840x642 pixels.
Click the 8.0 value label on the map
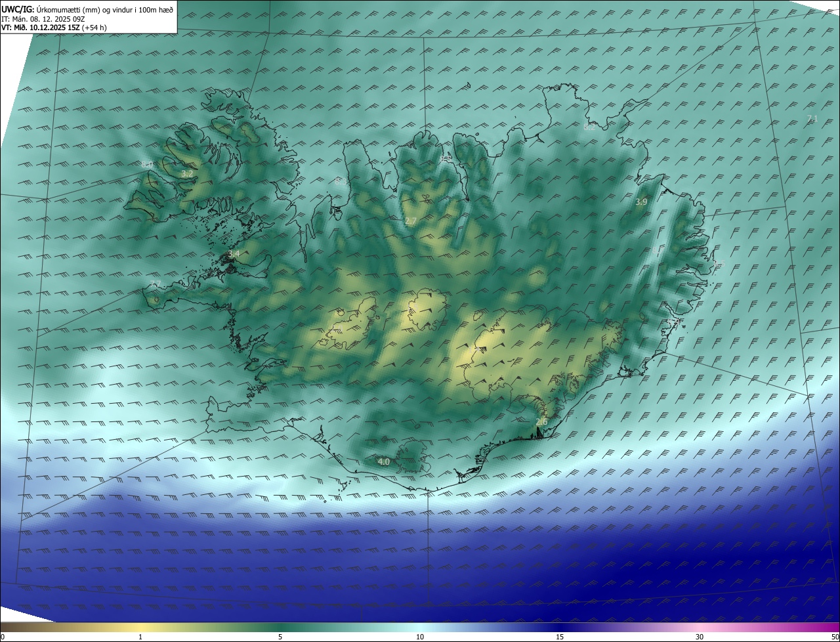(x=147, y=164)
